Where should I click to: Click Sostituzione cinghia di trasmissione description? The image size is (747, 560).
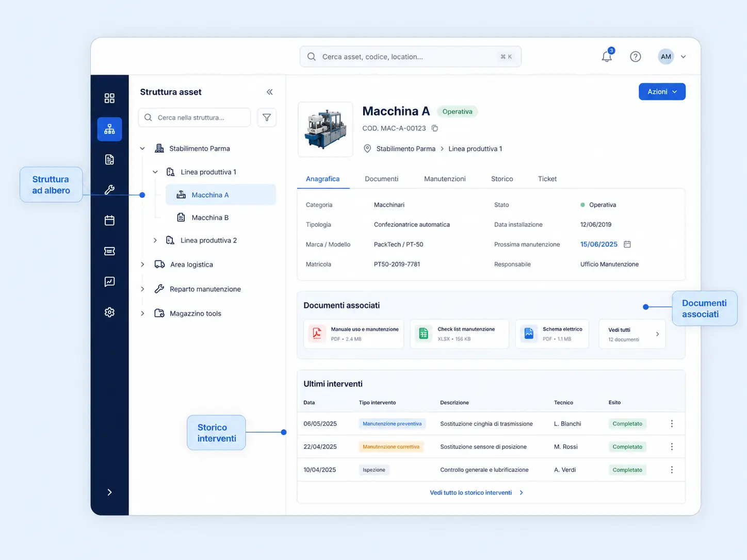[486, 424]
